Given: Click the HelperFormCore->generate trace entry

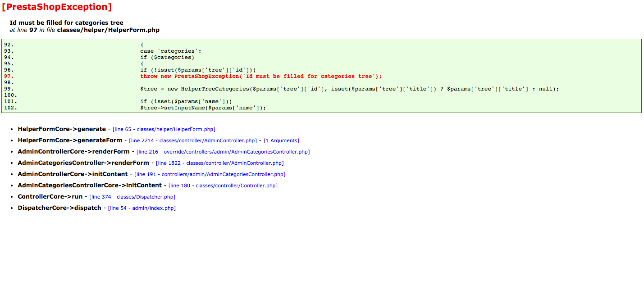Looking at the screenshot, I should click(x=62, y=129).
